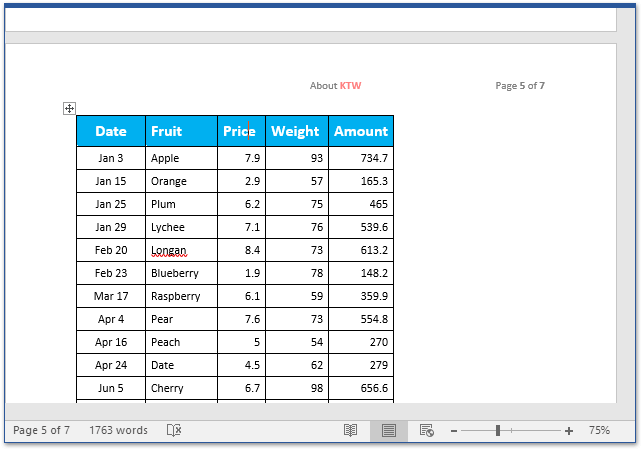The width and height of the screenshot is (643, 452).
Task: Click the Fruit column header cell
Action: [181, 131]
